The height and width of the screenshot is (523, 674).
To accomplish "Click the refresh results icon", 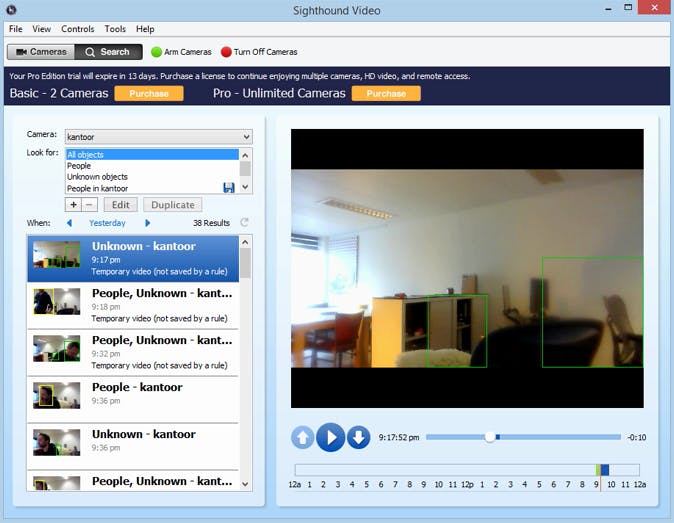I will click(245, 223).
